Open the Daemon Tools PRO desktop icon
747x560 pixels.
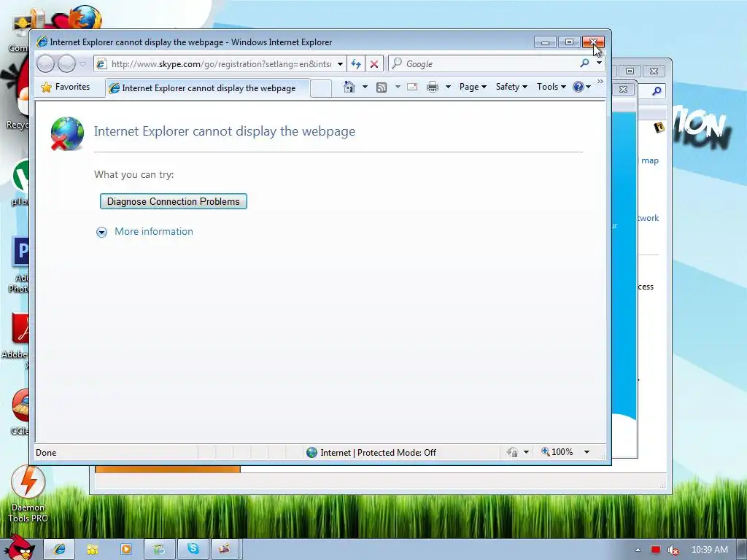(28, 494)
